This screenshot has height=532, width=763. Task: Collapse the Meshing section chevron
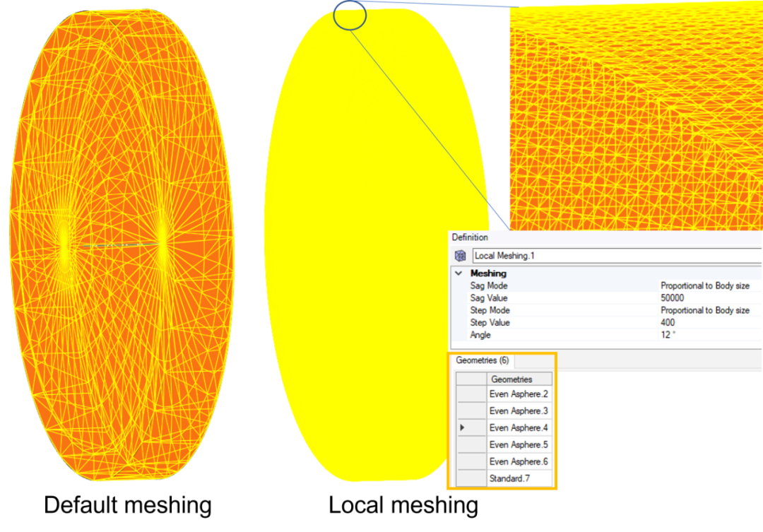coord(459,273)
